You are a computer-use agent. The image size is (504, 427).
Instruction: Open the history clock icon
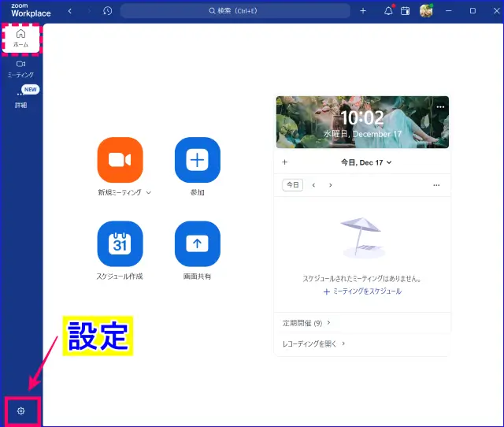(108, 11)
